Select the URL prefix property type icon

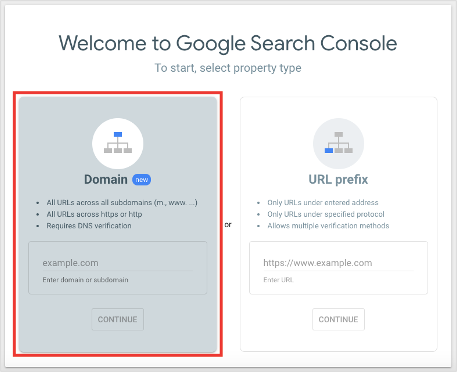pyautogui.click(x=338, y=143)
